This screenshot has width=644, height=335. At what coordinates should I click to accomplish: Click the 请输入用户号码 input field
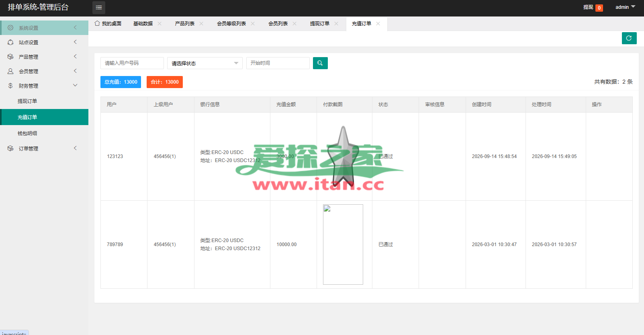click(x=132, y=63)
